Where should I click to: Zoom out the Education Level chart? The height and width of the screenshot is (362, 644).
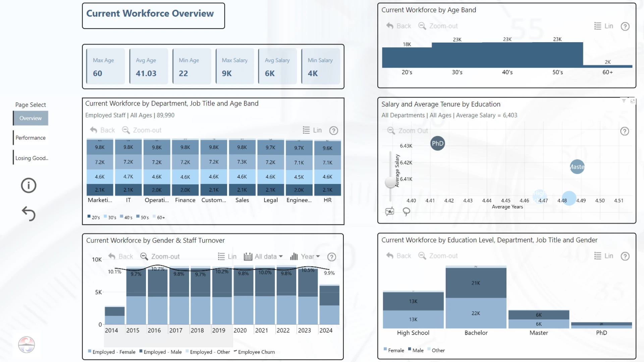pyautogui.click(x=438, y=256)
